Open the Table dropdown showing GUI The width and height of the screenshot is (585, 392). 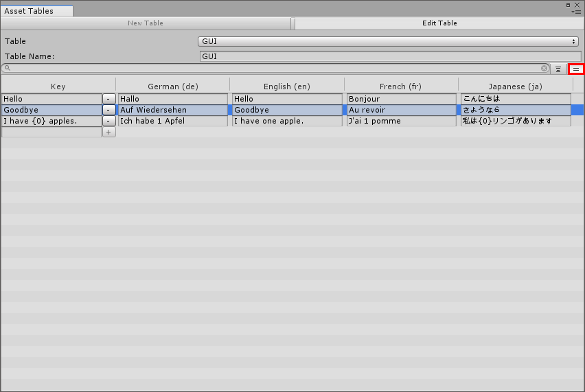(x=388, y=41)
